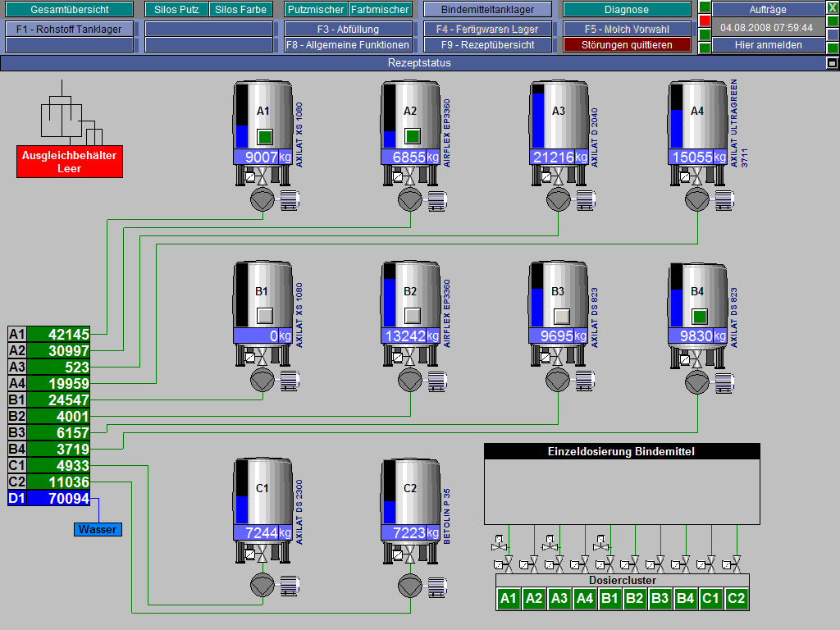Toggle the green status square on tank B4

coord(700,317)
